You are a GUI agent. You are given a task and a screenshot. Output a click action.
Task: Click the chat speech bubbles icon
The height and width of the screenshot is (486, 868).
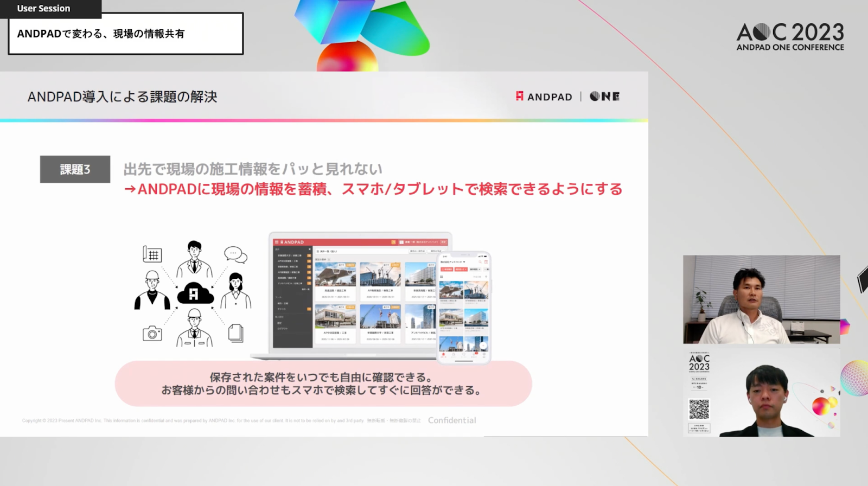click(x=235, y=254)
